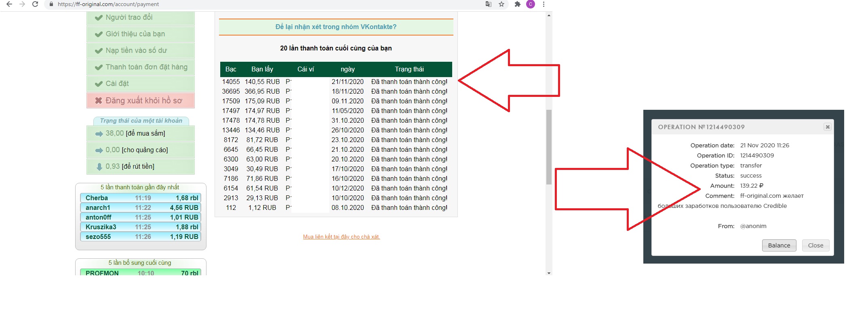Open the Giới thiệu của bạn menu item
The width and height of the screenshot is (868, 310).
(x=141, y=34)
